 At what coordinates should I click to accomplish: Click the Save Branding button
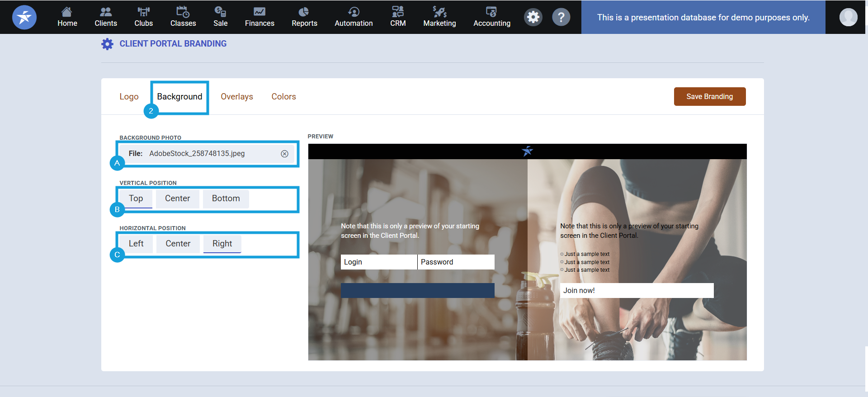coord(709,97)
